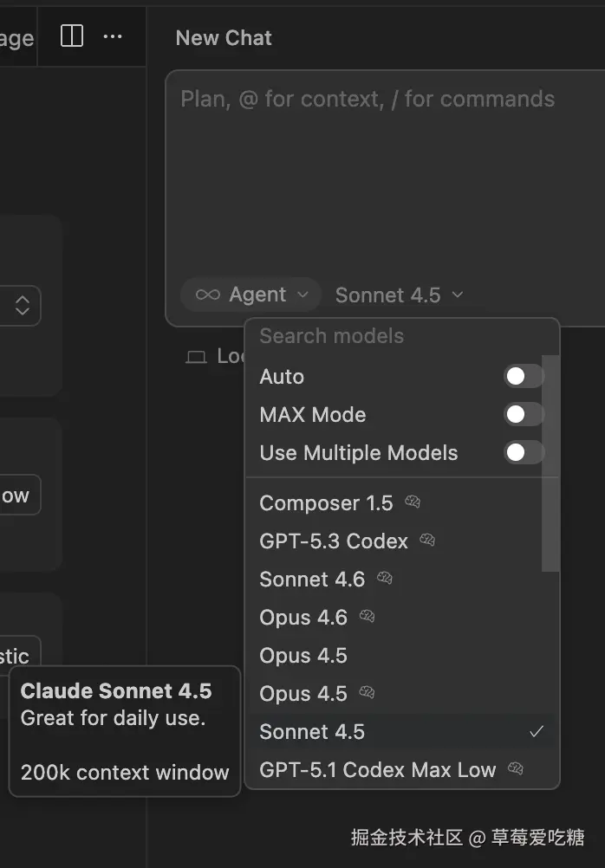605x868 pixels.
Task: Click the up-down stepper in left panel
Action: coord(23,306)
